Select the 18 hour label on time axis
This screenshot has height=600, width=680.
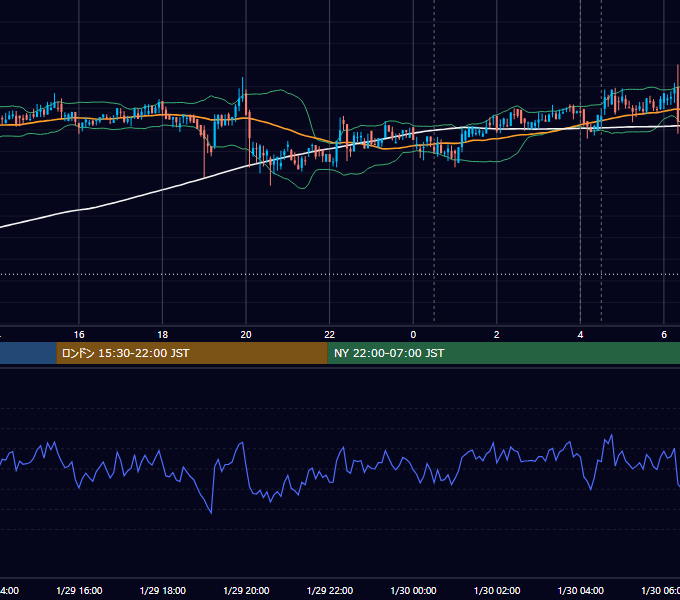pos(163,335)
